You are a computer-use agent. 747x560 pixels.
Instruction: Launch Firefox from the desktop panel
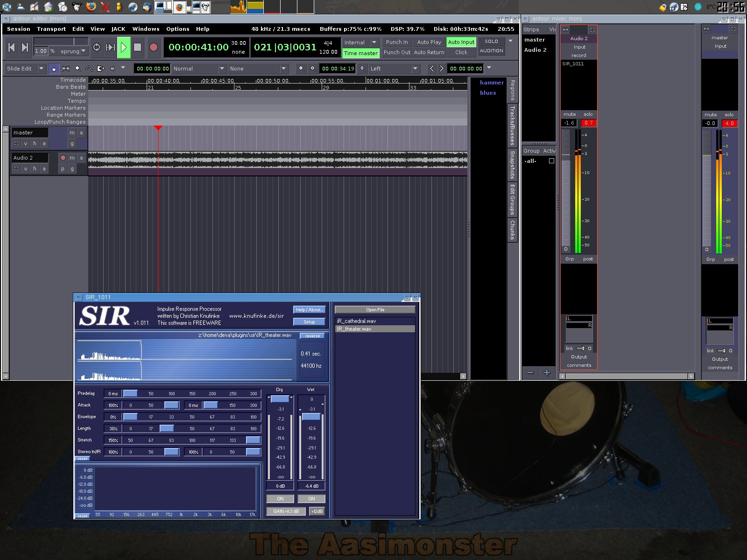click(x=91, y=7)
